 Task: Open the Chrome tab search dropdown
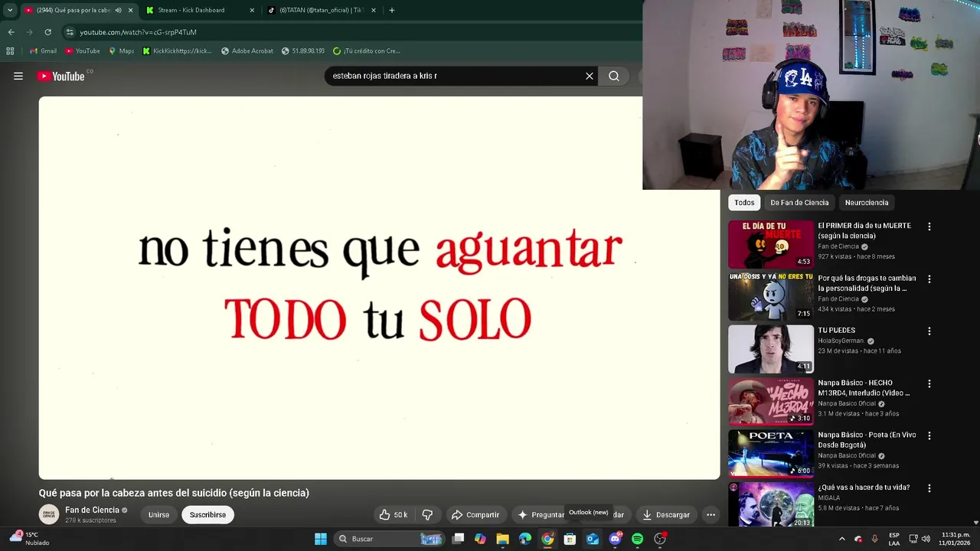pos(10,10)
